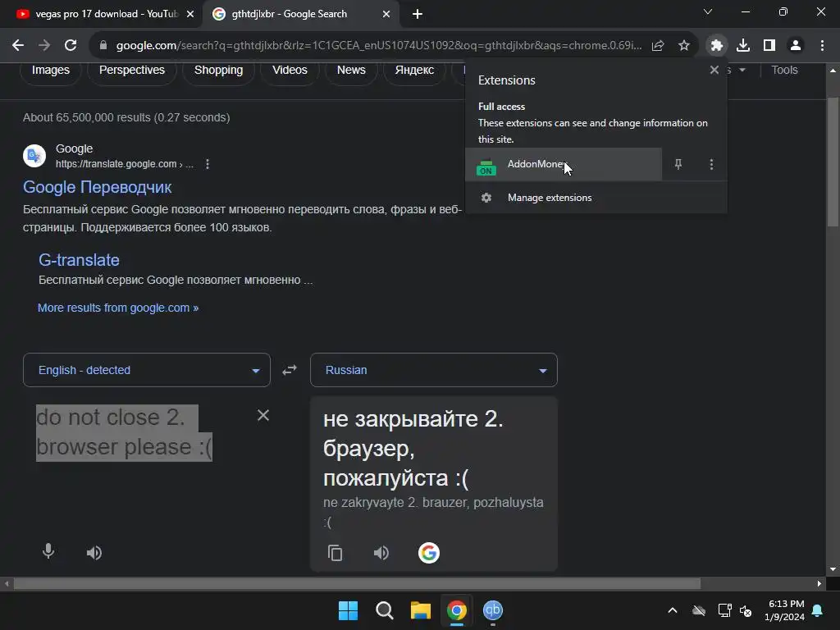Open the Windows Start menu
This screenshot has height=630, width=840.
(348, 610)
